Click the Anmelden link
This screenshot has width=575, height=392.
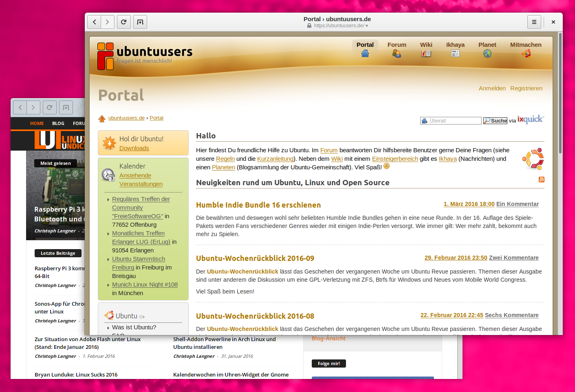click(492, 88)
